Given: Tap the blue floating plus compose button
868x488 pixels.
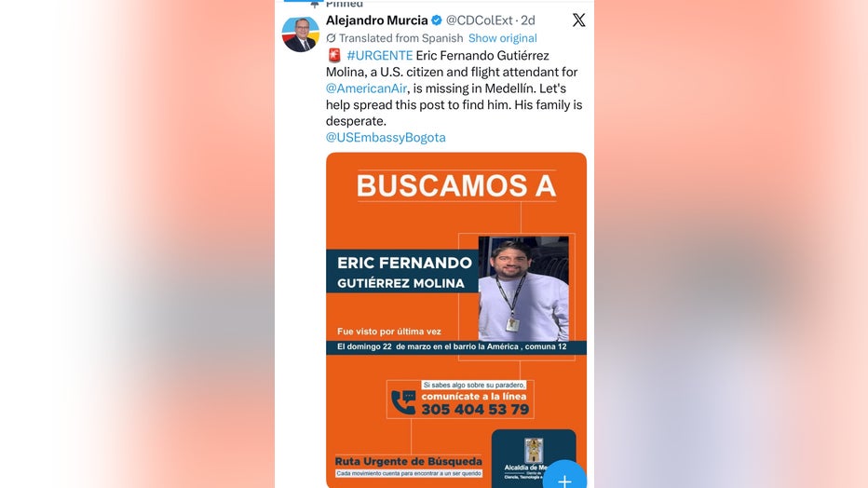Looking at the screenshot, I should 564,478.
